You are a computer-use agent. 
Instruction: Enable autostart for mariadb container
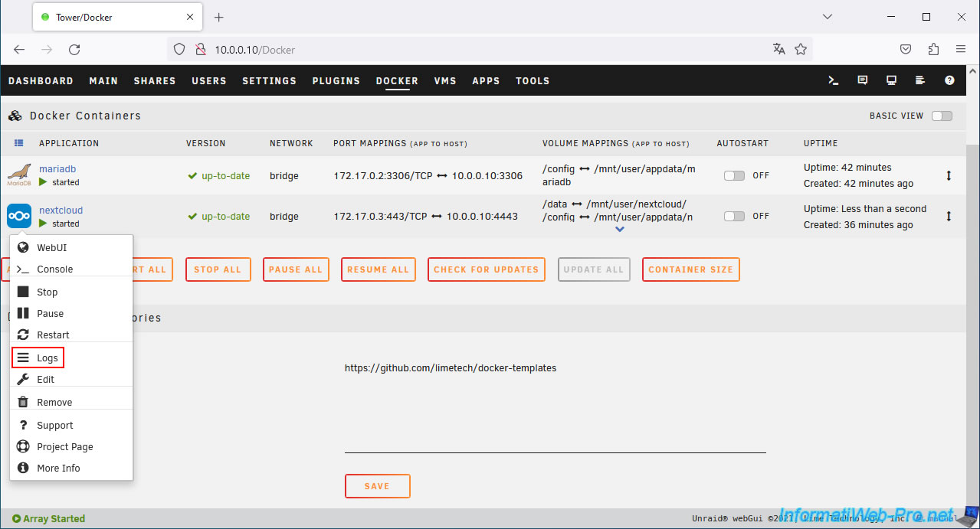pos(734,175)
